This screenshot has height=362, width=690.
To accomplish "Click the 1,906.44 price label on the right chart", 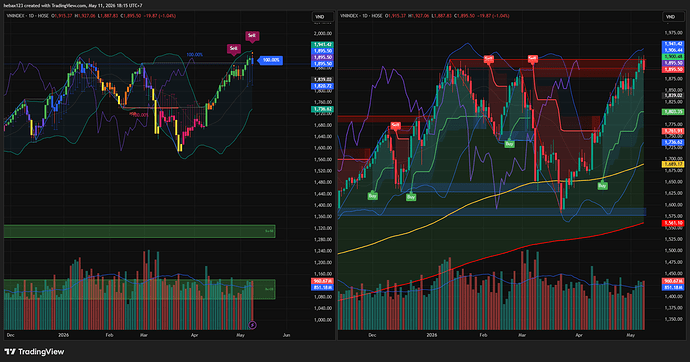I will (x=673, y=51).
